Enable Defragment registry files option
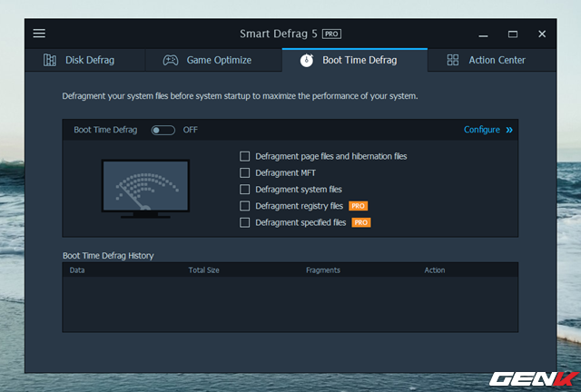Viewport: 581px width, 392px height. tap(244, 206)
